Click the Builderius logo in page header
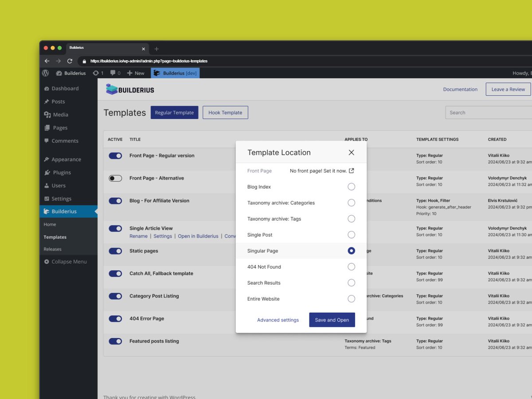The width and height of the screenshot is (532, 399). [129, 89]
